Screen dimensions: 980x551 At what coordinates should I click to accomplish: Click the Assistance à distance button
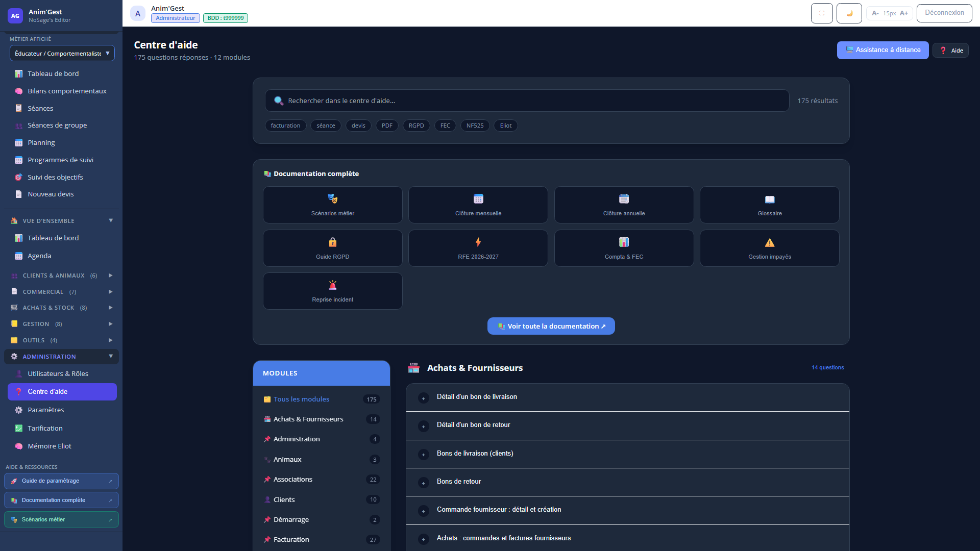883,50
